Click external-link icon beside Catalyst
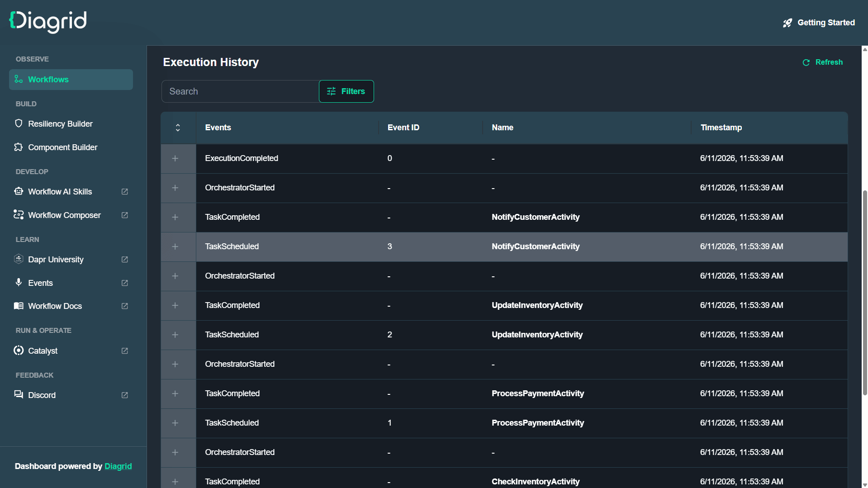 coord(125,351)
